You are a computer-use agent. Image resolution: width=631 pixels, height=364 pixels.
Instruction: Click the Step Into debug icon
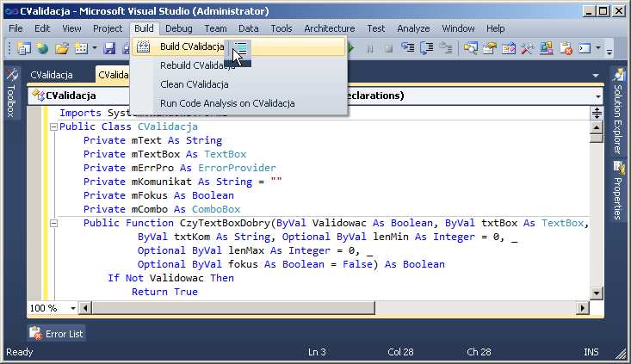point(408,48)
